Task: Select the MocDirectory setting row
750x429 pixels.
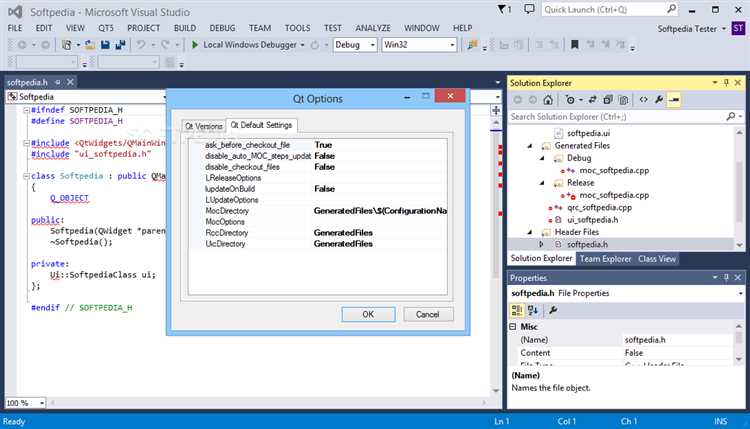Action: [318, 211]
